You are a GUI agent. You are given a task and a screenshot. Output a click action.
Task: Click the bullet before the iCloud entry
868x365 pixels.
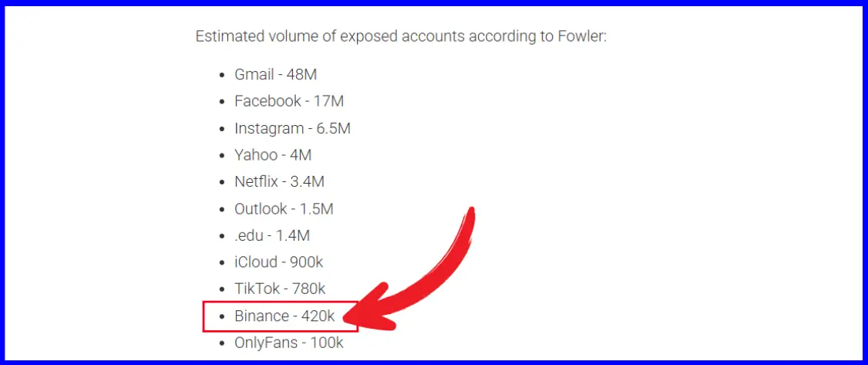224,262
